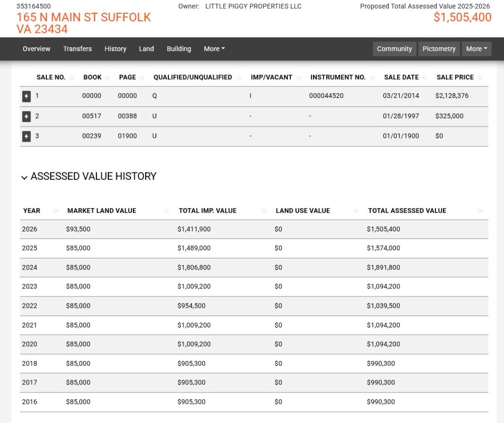
Task: Sort by the QUALIFIED/UNQUALIFIED sort icon
Action: (239, 78)
